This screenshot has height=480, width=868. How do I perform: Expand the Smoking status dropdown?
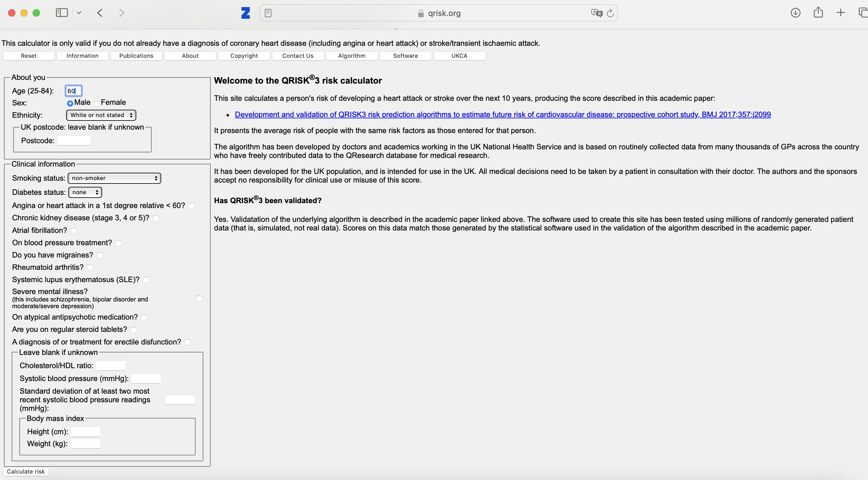coord(114,178)
